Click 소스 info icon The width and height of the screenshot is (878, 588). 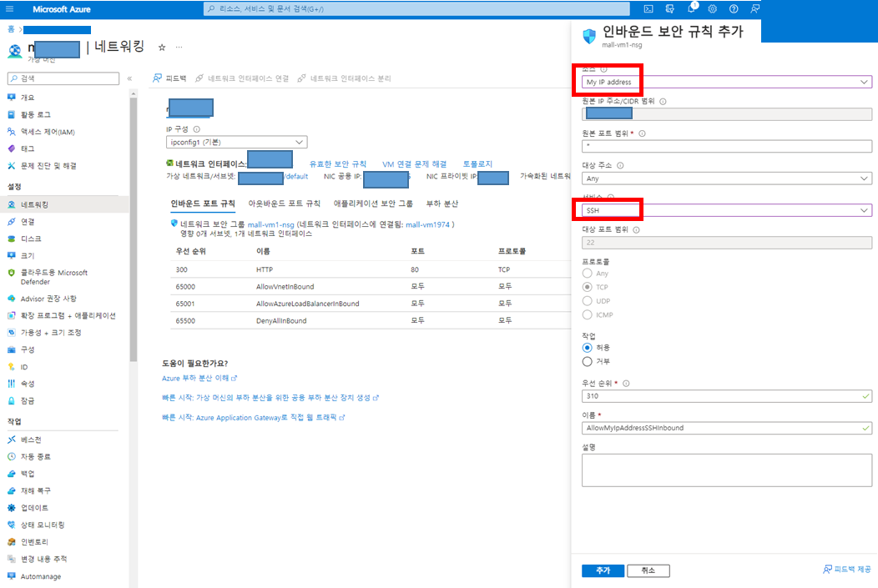603,69
